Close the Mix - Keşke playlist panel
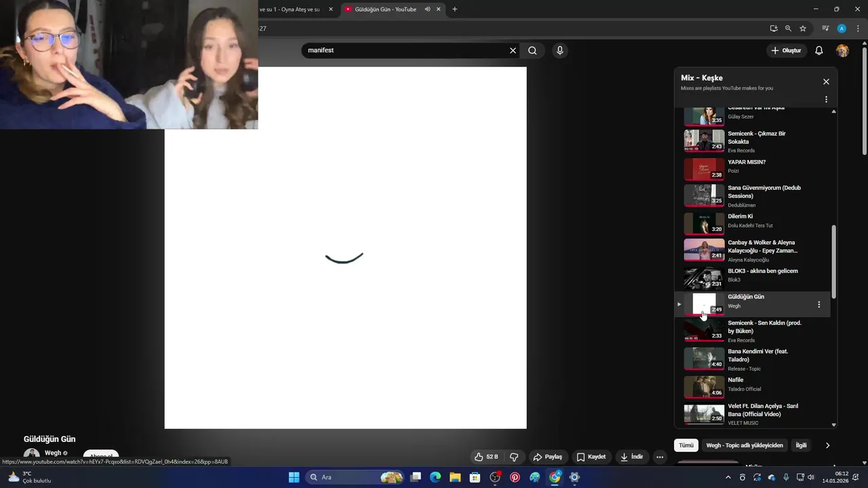 pyautogui.click(x=826, y=81)
